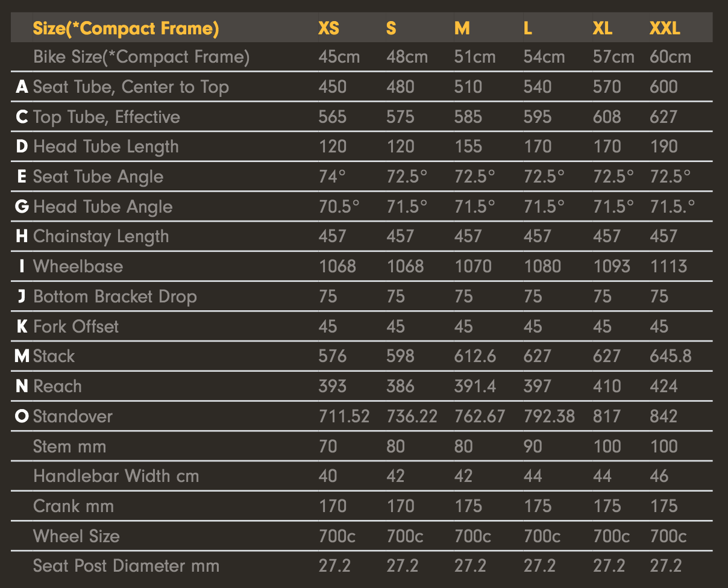Select the Handlebar Width cm label
728x588 pixels.
[x=116, y=476]
